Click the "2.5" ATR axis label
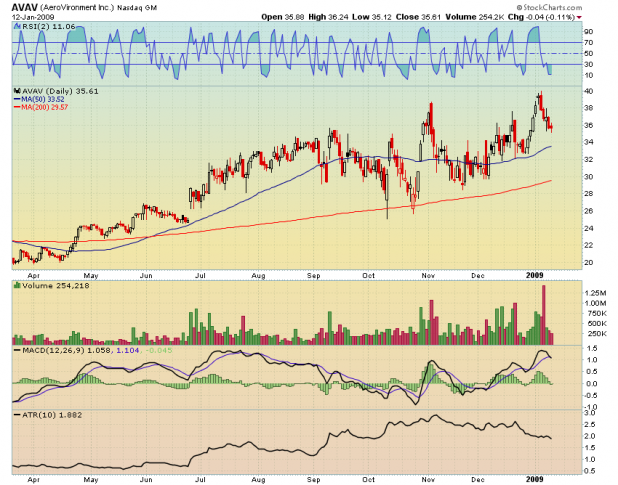This screenshot has width=618, height=485. [x=590, y=424]
